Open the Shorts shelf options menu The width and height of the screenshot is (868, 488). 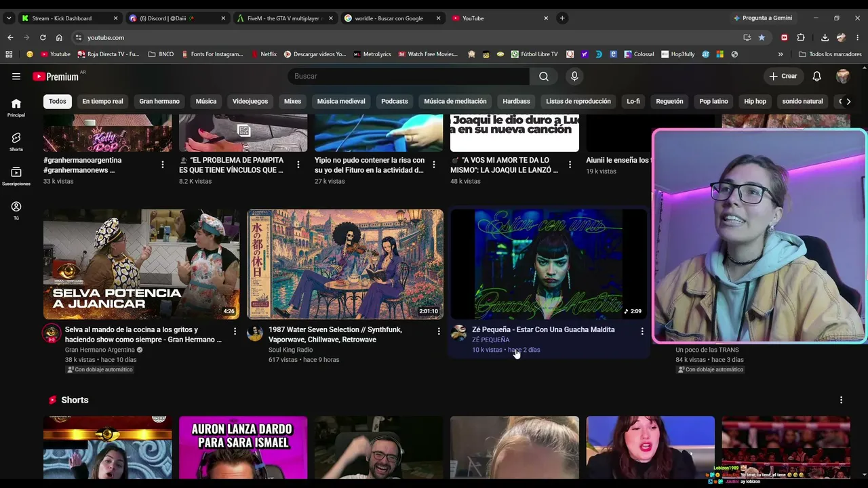click(841, 400)
